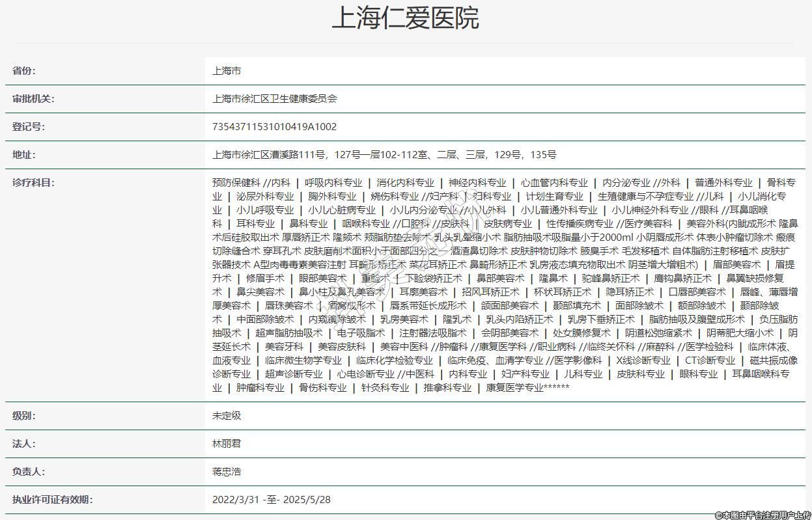Click the 漕溪路111号 address value
The image size is (812, 520).
click(x=384, y=155)
